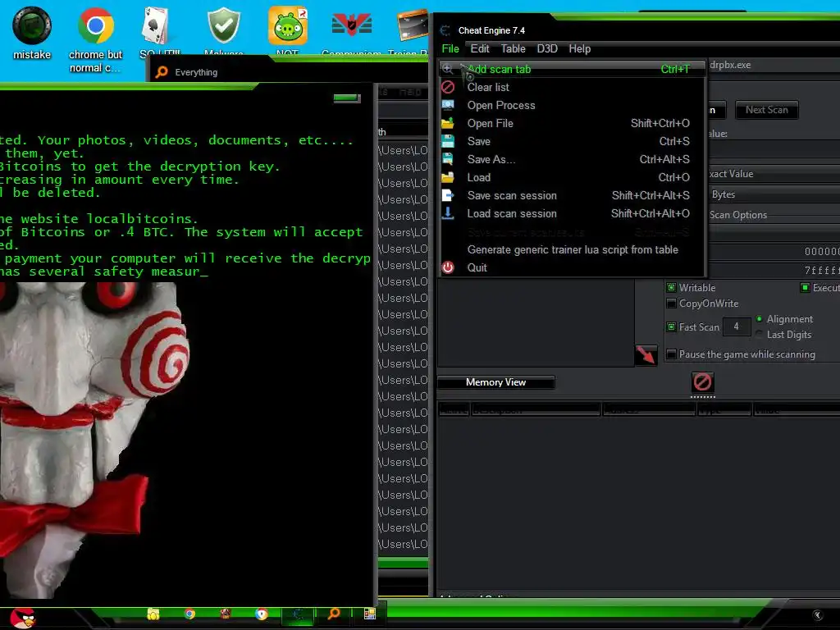Open the Help menu in Cheat Engine
The height and width of the screenshot is (630, 840).
coord(580,48)
